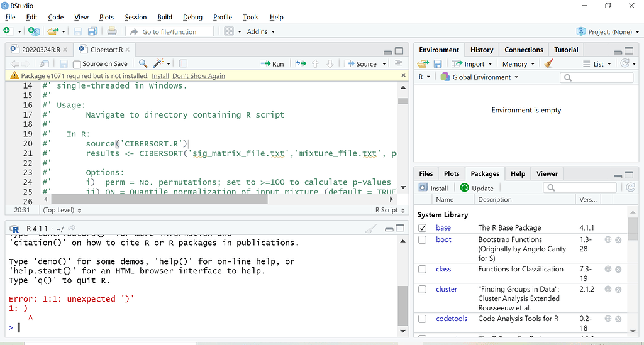
Task: Click Update packages button
Action: (477, 188)
